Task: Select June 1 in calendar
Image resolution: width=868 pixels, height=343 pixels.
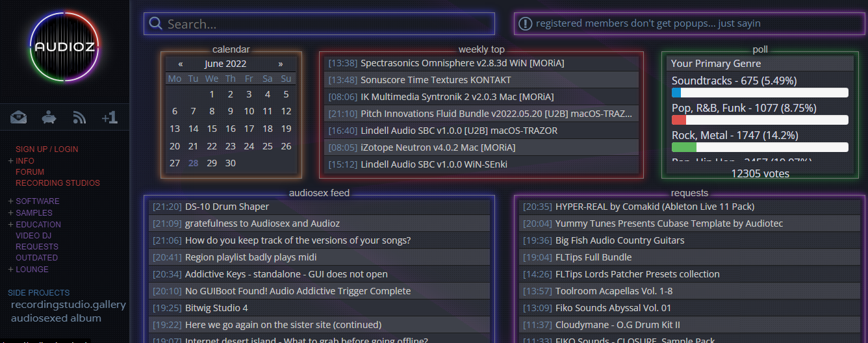Action: click(212, 94)
